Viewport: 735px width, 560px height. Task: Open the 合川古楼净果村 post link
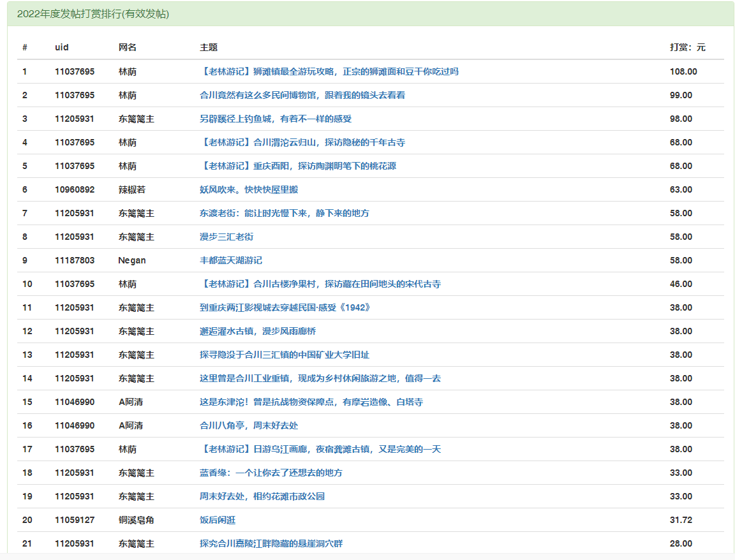[x=320, y=284]
